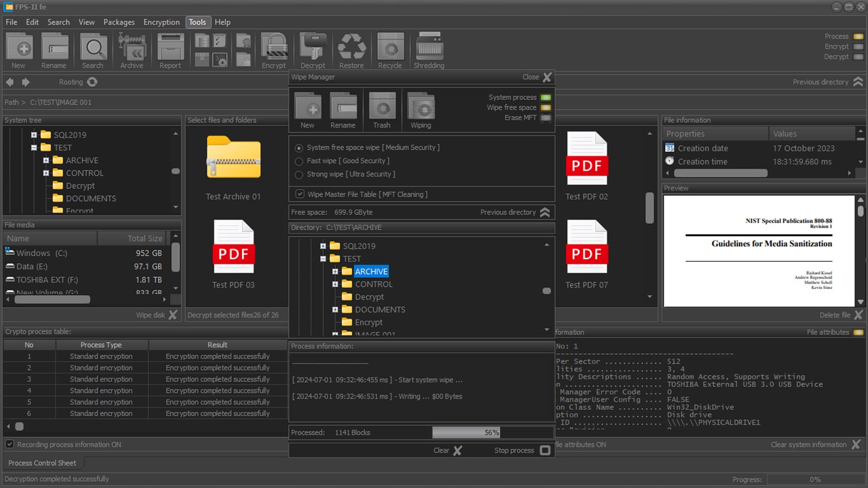Enable Wipe Master File Table cleaning

click(x=300, y=193)
